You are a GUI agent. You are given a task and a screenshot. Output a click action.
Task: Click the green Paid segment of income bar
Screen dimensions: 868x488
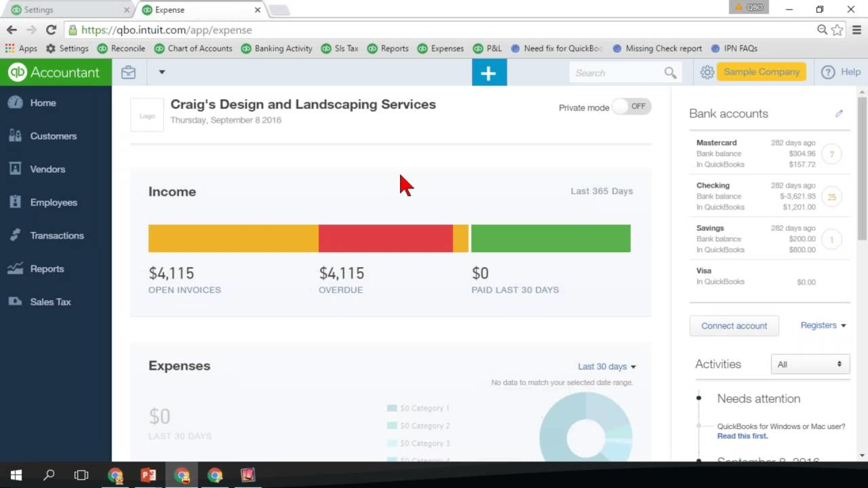click(550, 239)
